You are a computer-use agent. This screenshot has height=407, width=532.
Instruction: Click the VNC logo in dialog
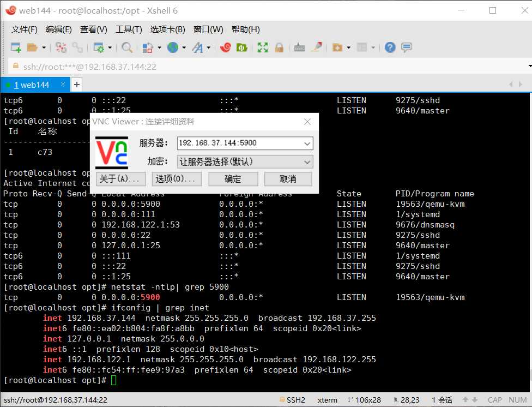pyautogui.click(x=112, y=153)
